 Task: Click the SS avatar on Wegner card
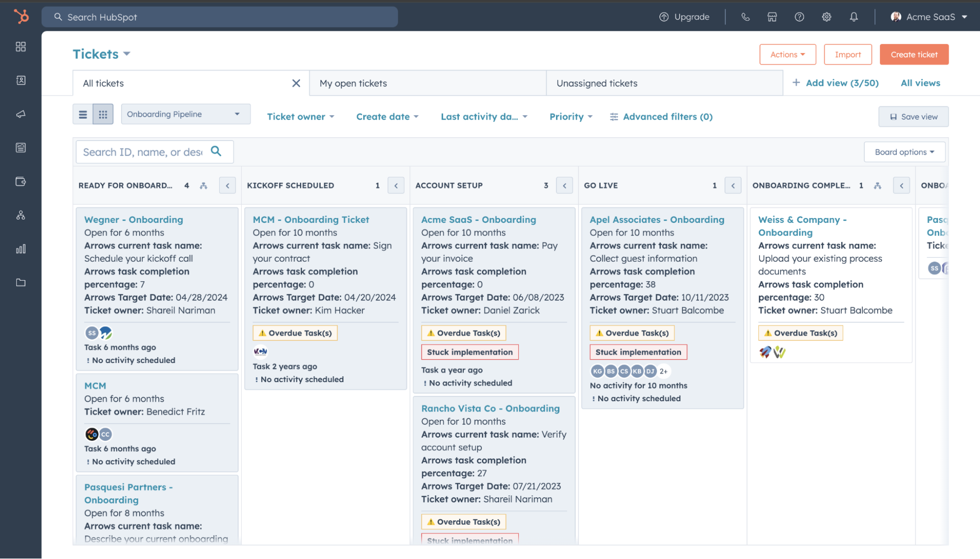92,333
